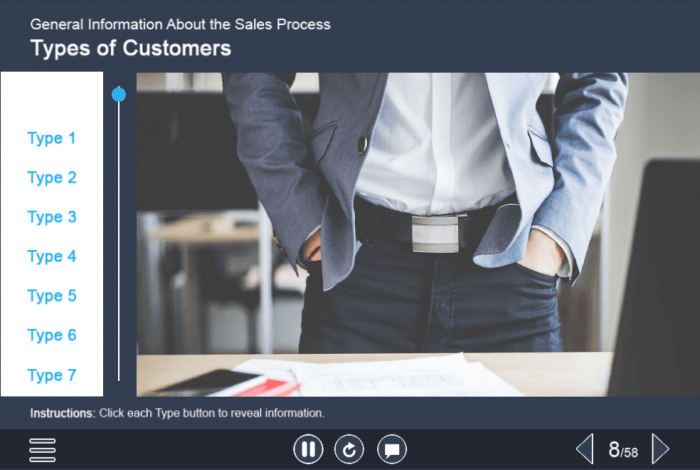Reveal information for Type 2
The width and height of the screenshot is (700, 470).
(52, 178)
